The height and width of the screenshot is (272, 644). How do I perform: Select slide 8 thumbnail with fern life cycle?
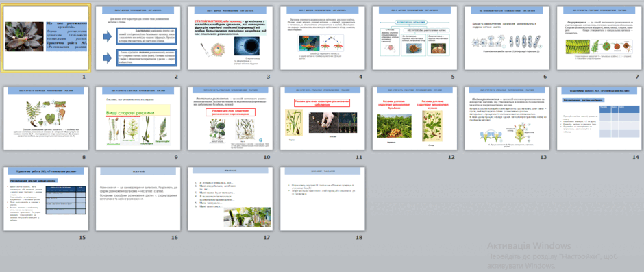click(45, 119)
